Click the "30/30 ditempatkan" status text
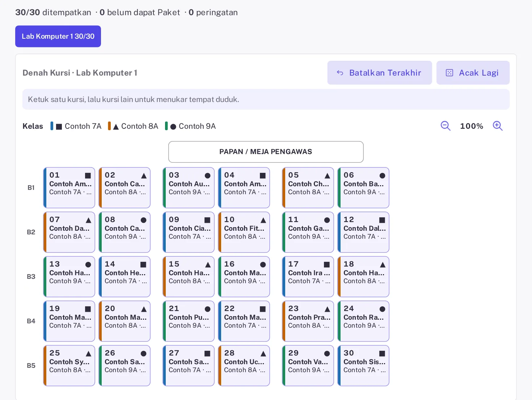The width and height of the screenshot is (532, 400). coord(53,12)
